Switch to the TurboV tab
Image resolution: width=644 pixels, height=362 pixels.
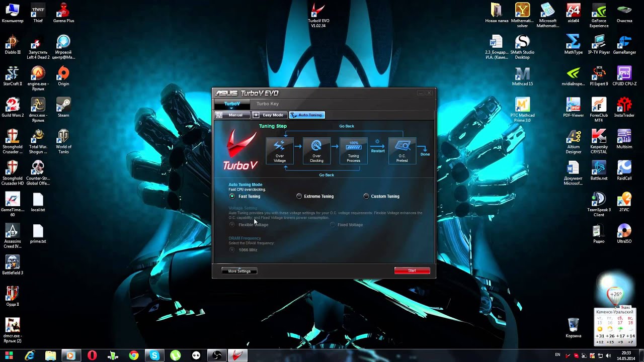[x=232, y=104]
